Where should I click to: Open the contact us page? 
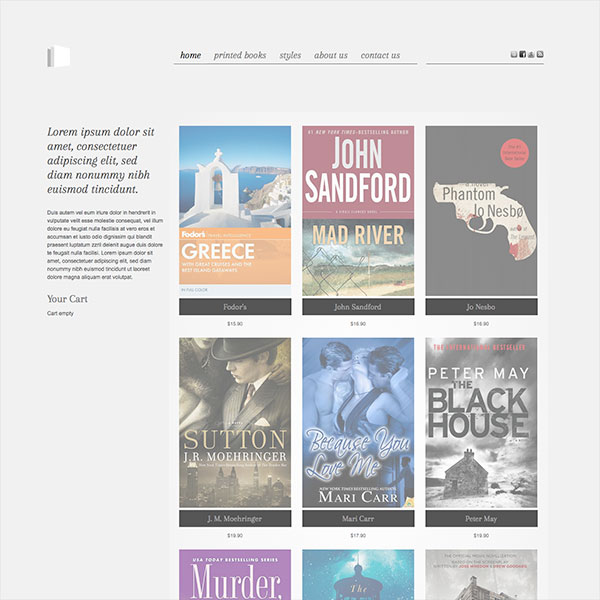coord(380,55)
